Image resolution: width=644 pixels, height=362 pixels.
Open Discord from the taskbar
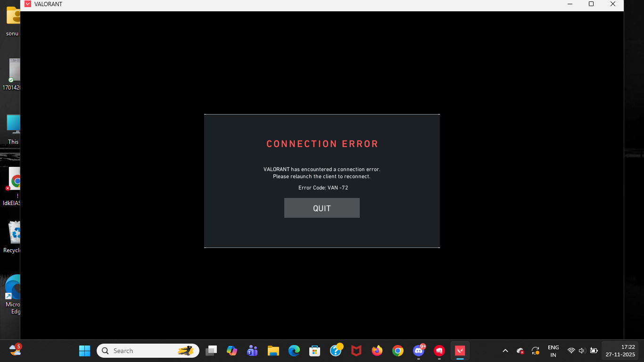pyautogui.click(x=419, y=351)
